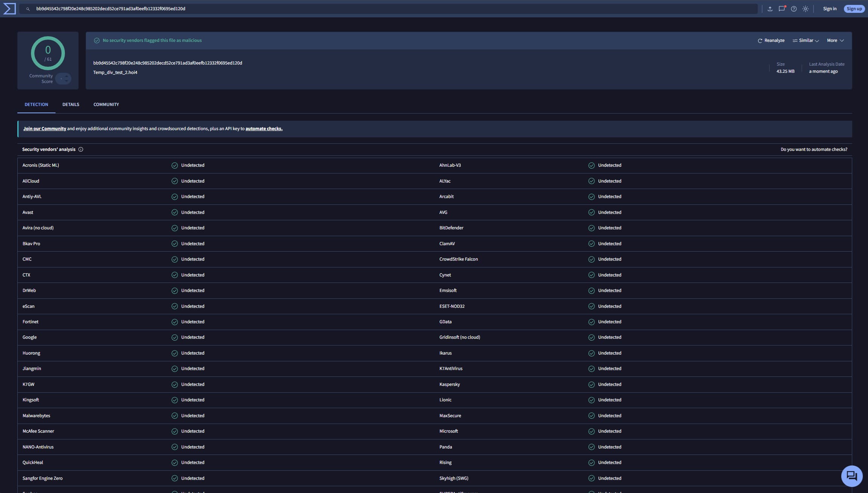
Task: Click the Sign in link
Action: (x=829, y=9)
